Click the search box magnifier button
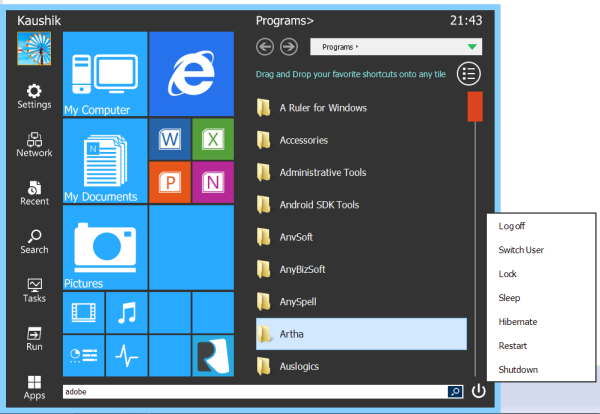 [x=455, y=391]
